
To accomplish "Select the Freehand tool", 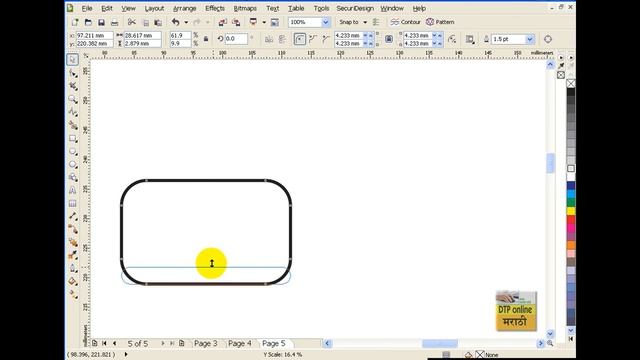I will 73,112.
